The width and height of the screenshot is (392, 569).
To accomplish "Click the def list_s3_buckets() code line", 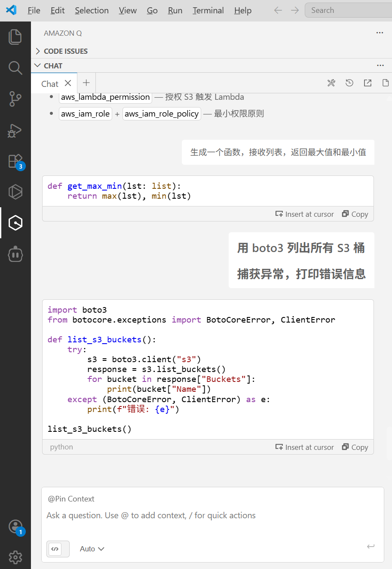I will [x=102, y=340].
